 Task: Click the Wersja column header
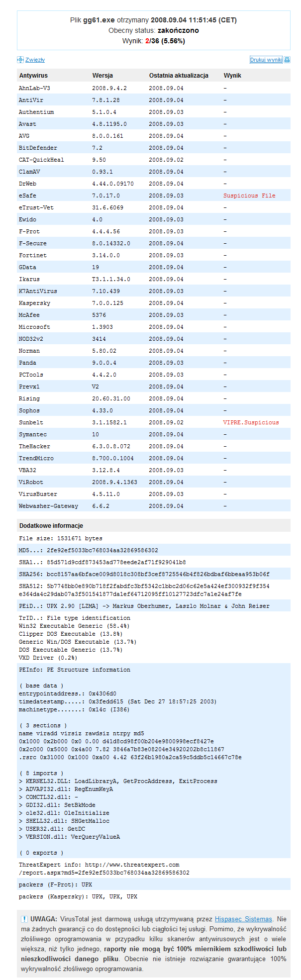click(x=100, y=75)
